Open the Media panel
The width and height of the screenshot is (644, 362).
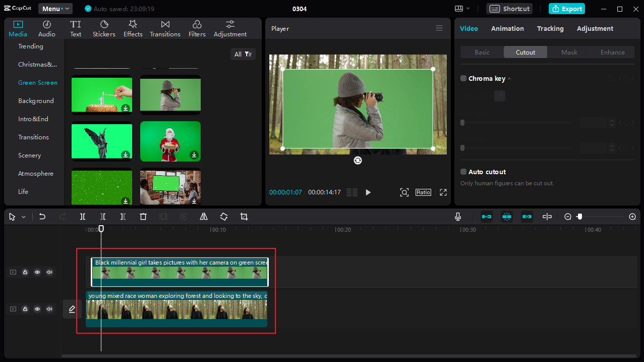tap(18, 29)
